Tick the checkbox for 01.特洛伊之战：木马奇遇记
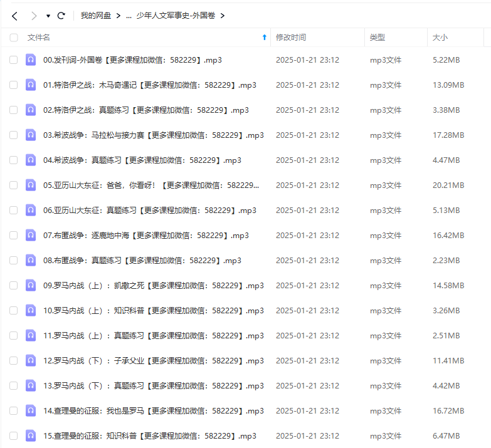491x448 pixels. tap(13, 85)
